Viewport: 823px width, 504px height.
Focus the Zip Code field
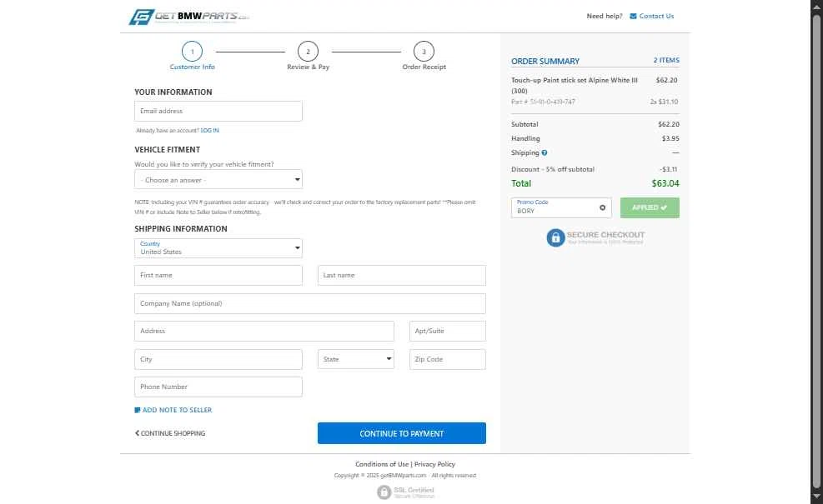pyautogui.click(x=447, y=359)
